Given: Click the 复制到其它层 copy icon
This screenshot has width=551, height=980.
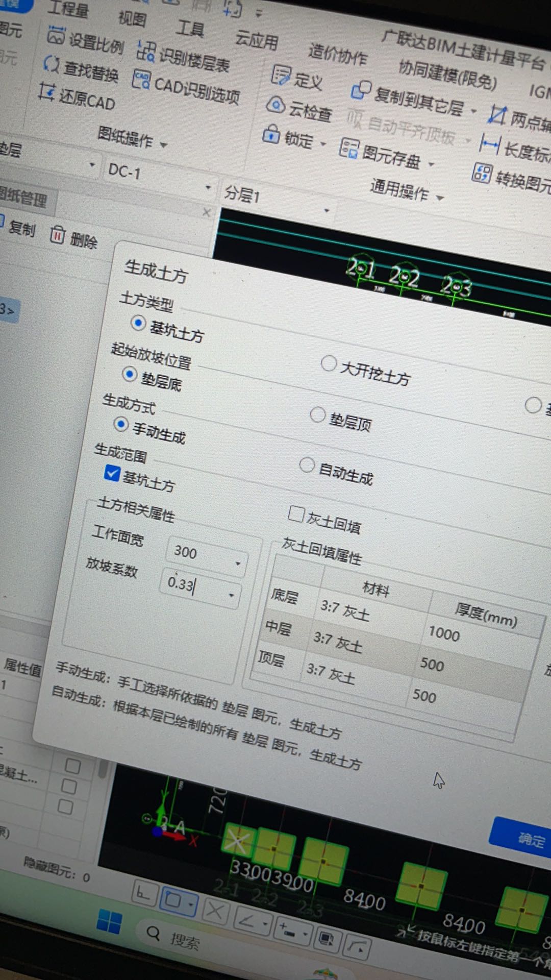Looking at the screenshot, I should point(361,90).
